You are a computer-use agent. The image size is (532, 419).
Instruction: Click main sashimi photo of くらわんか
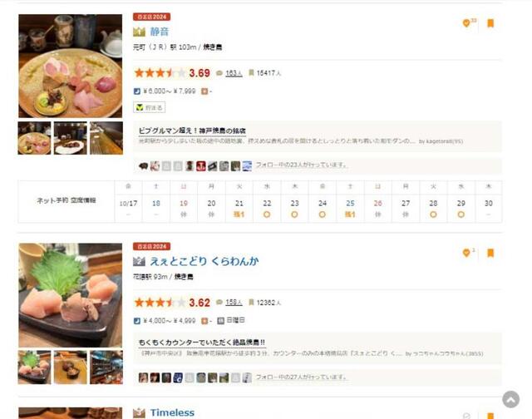(x=70, y=295)
